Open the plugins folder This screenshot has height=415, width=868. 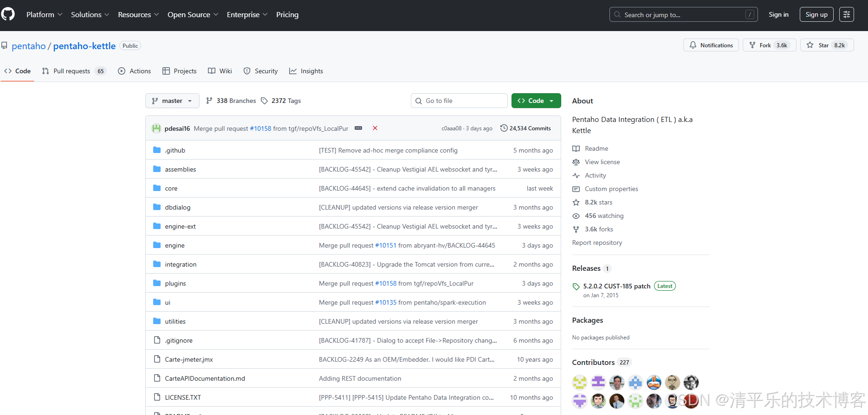pos(175,283)
